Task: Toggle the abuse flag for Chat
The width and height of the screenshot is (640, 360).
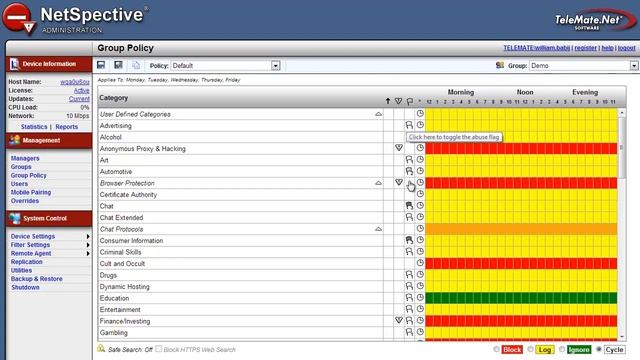Action: pyautogui.click(x=409, y=205)
